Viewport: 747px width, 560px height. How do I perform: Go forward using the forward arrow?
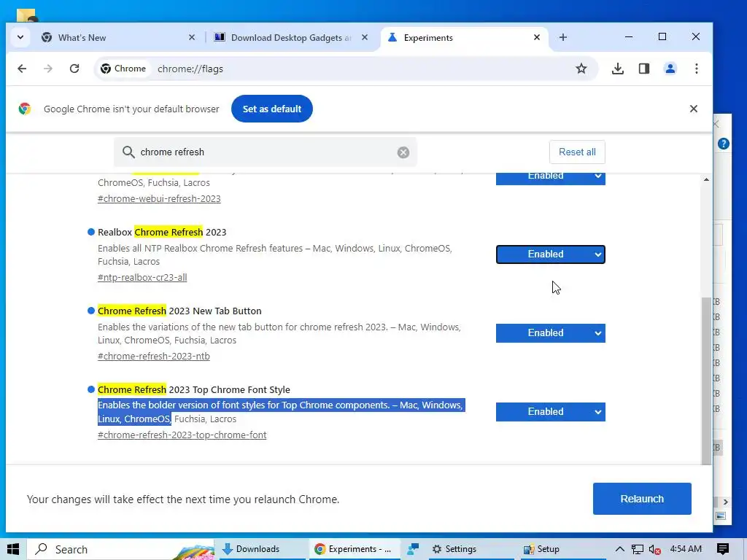(48, 69)
